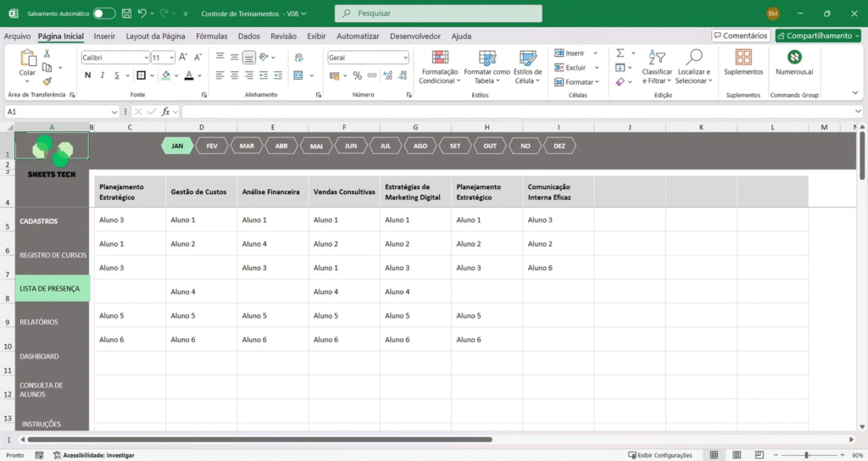Click the percent style icon
This screenshot has width=868, height=461.
click(x=357, y=75)
